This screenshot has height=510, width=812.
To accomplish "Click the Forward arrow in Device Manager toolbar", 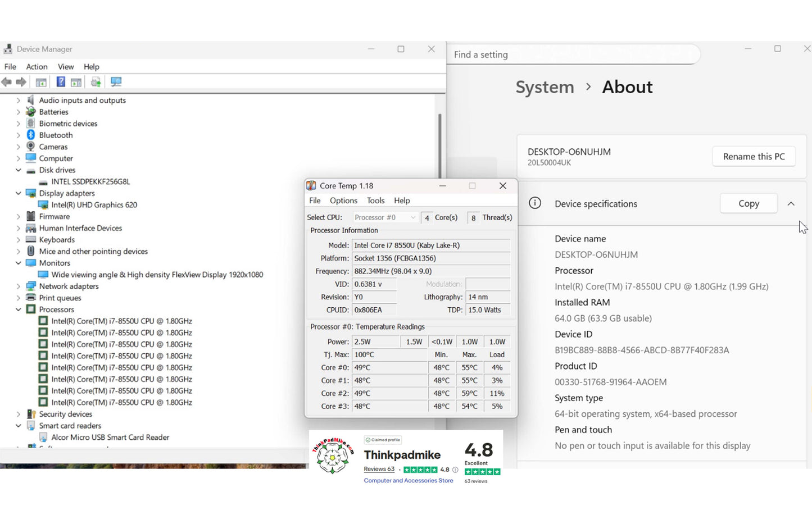I will point(21,82).
